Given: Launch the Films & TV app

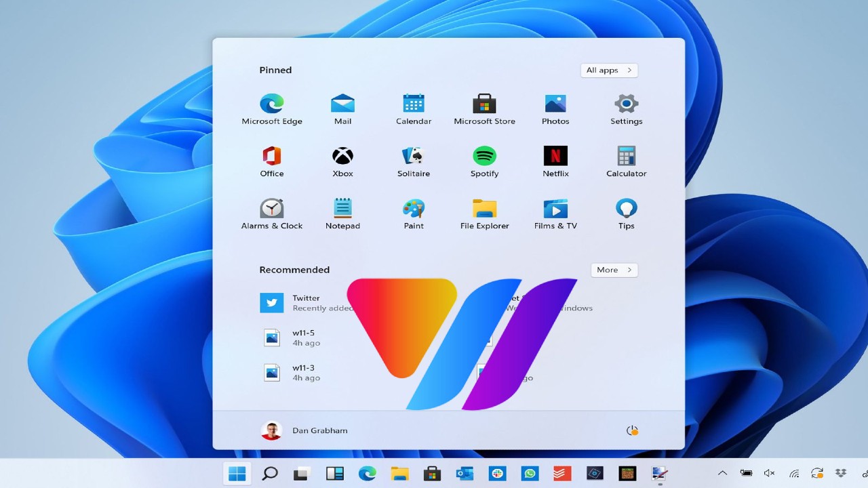Looking at the screenshot, I should pyautogui.click(x=555, y=214).
